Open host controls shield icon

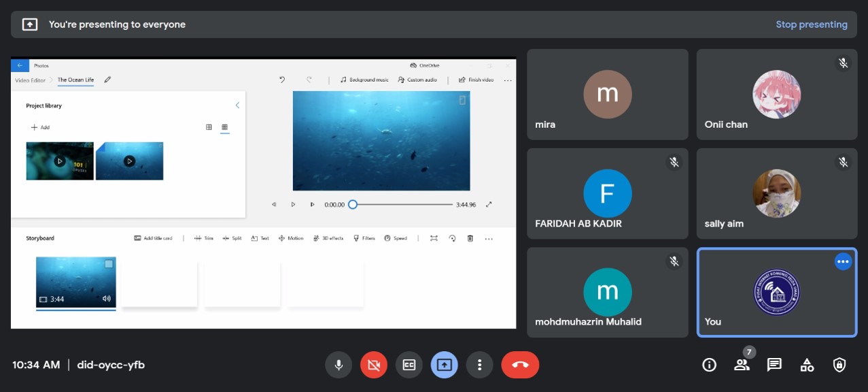pyautogui.click(x=839, y=365)
